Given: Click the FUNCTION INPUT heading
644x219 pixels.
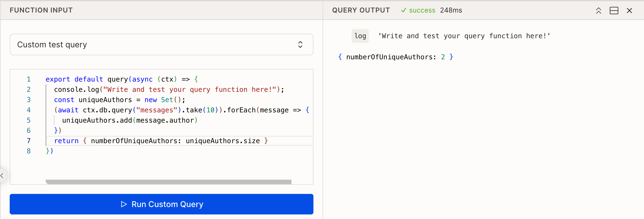Looking at the screenshot, I should (41, 10).
